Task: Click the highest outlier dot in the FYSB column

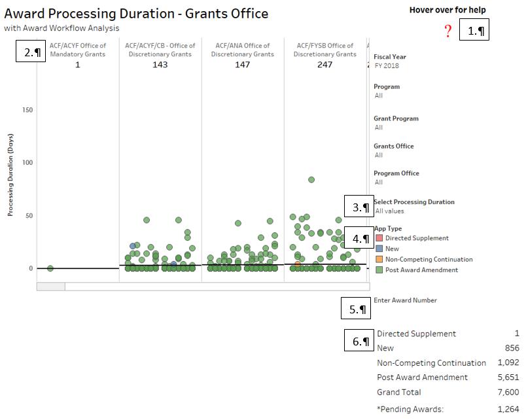Action: click(311, 180)
